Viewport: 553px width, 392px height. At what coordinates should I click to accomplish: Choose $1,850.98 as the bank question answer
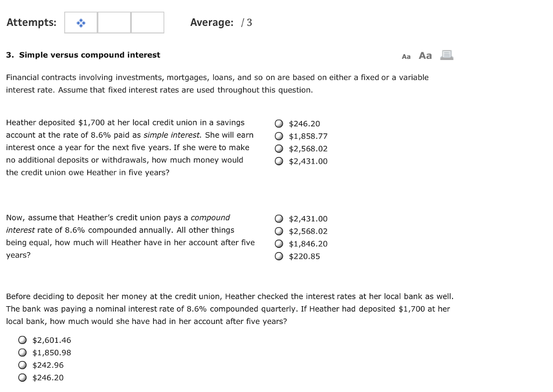(x=22, y=353)
